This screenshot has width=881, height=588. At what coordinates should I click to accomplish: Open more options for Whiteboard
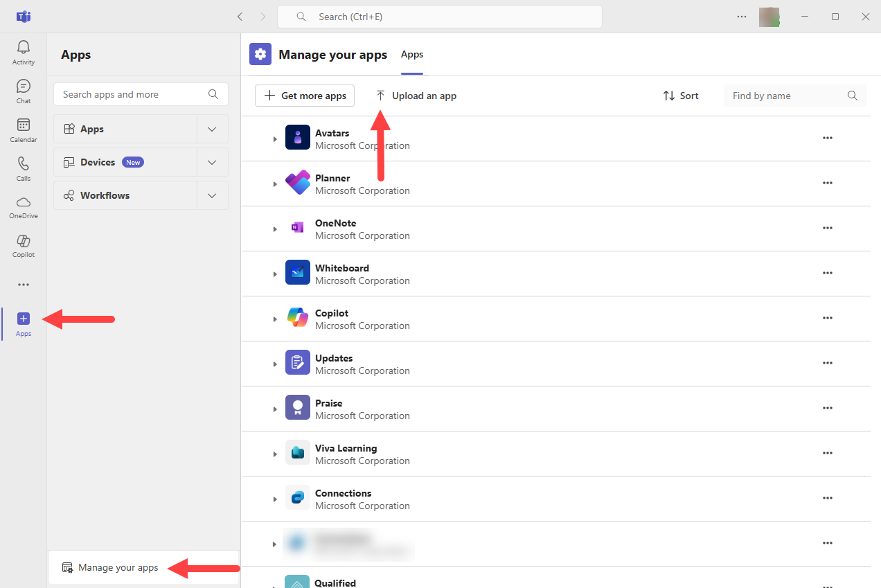[x=827, y=273]
